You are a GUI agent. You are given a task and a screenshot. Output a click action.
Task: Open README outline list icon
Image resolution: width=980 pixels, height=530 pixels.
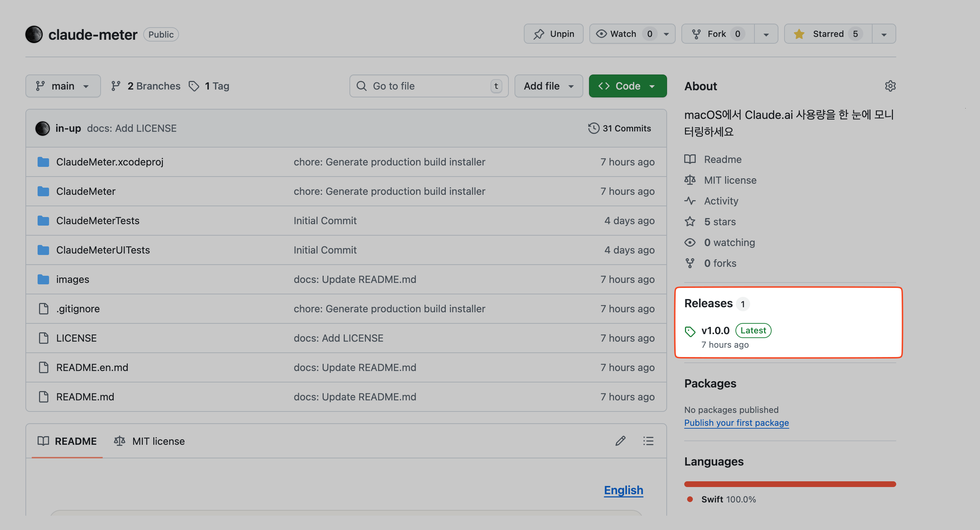pyautogui.click(x=648, y=440)
